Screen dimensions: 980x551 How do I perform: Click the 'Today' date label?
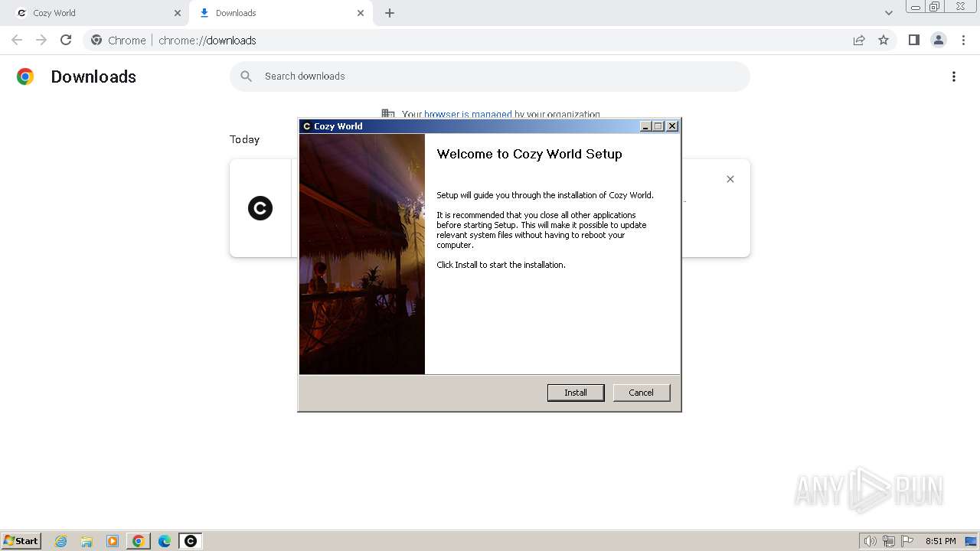245,139
